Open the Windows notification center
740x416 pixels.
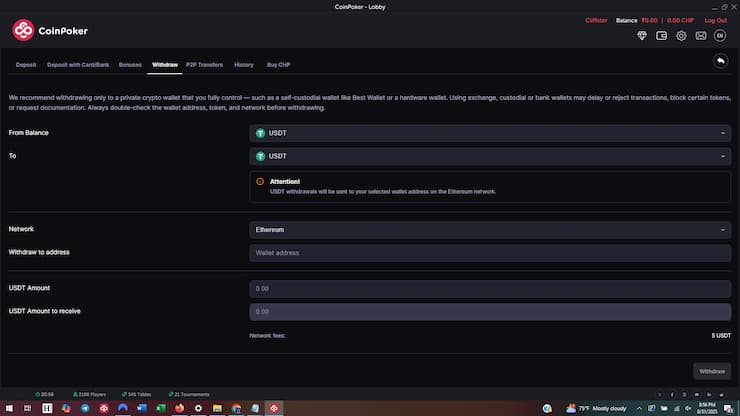pyautogui.click(x=728, y=408)
